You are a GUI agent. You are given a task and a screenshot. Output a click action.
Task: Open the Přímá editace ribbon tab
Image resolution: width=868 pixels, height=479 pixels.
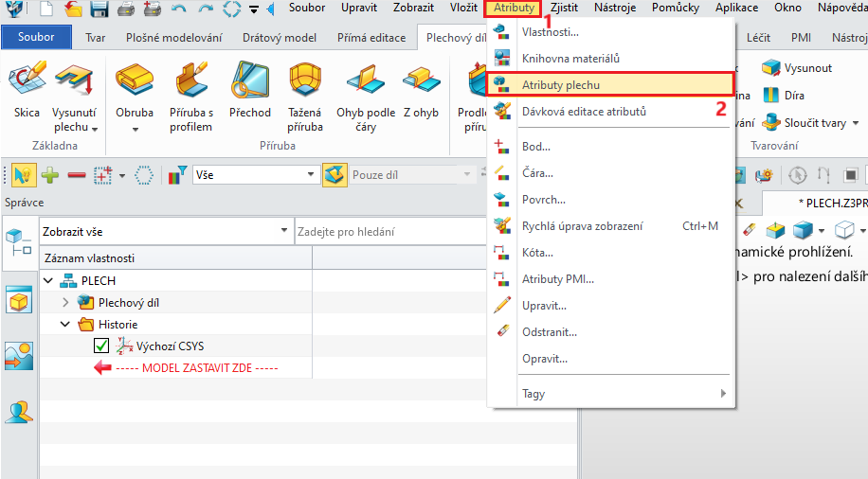pos(371,38)
